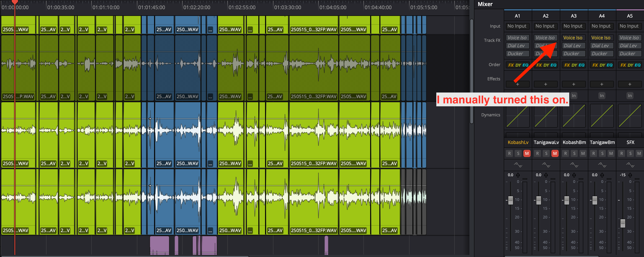Open pan control curve for TanigawaLv
The image size is (644, 257).
point(546,165)
